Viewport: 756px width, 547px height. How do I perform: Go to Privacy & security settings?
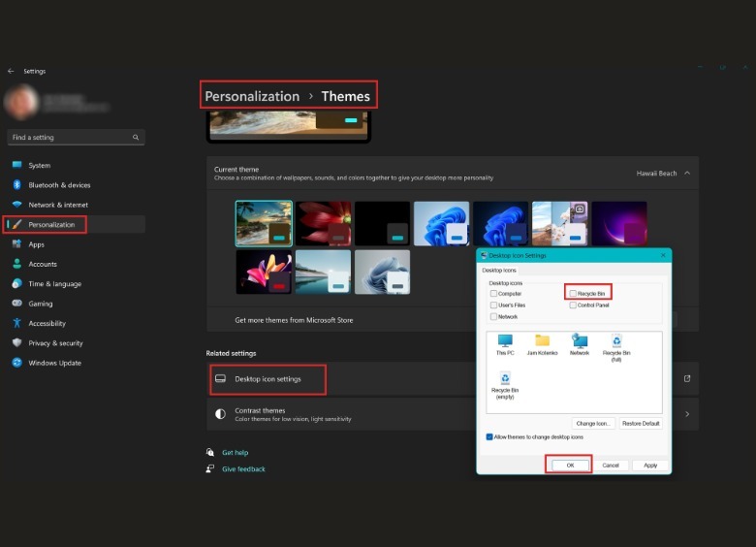(x=55, y=343)
